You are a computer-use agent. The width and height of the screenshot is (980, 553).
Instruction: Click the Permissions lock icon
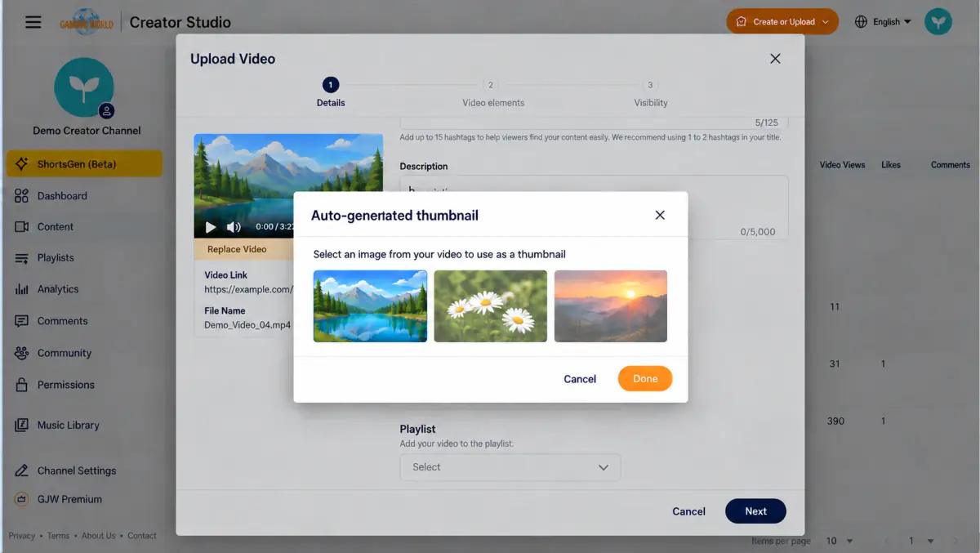(22, 385)
